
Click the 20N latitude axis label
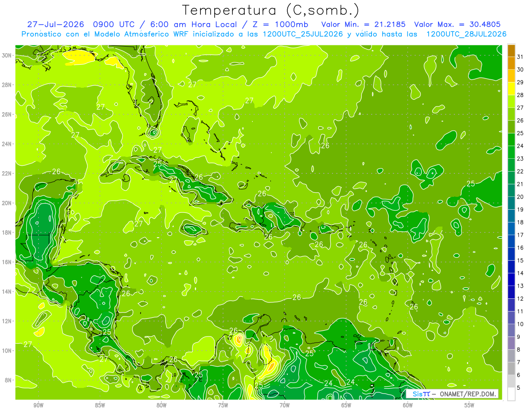coord(7,203)
